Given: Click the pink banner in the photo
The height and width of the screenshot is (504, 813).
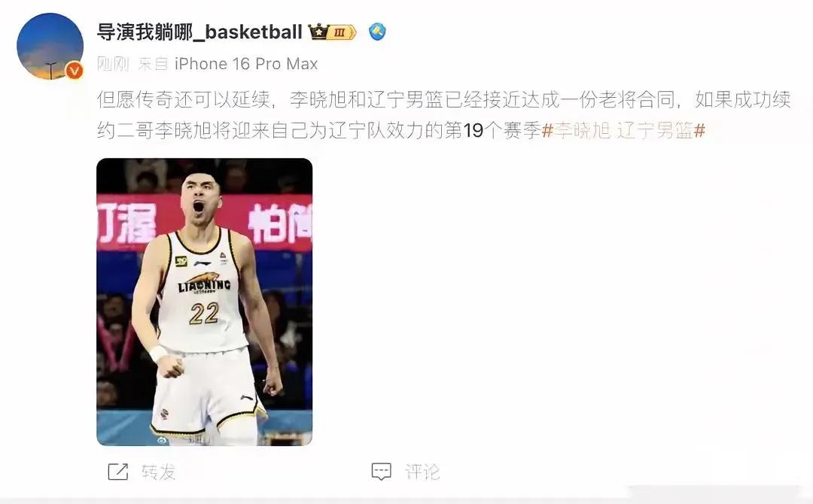Looking at the screenshot, I should pos(204,223).
